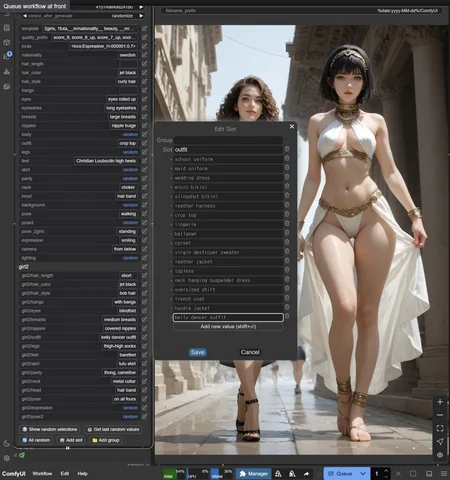Click left arrow on control_after_generate
Image resolution: width=450 pixels, height=480 pixels.
pos(24,16)
